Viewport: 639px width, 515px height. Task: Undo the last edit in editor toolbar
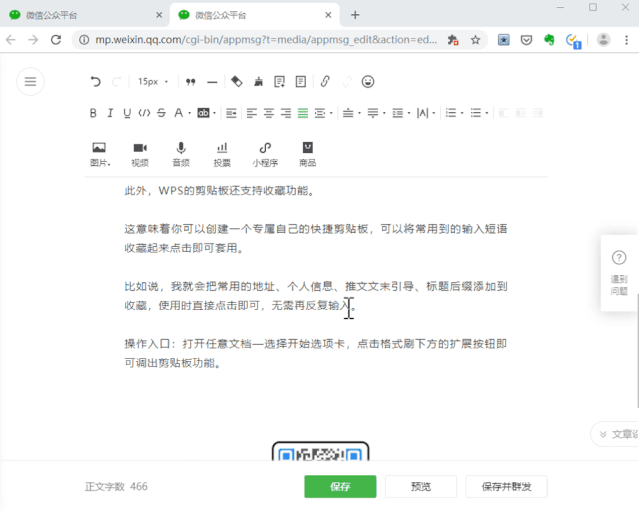95,81
